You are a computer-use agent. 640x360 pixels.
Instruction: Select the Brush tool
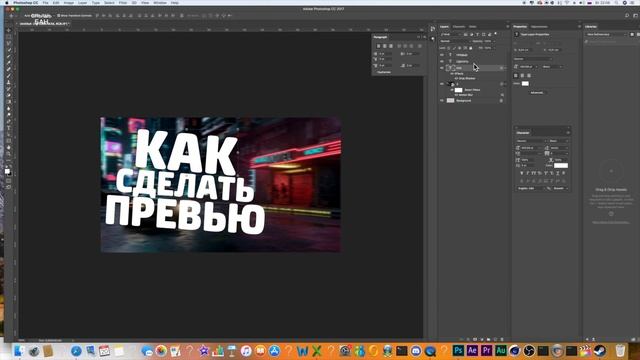(9, 76)
